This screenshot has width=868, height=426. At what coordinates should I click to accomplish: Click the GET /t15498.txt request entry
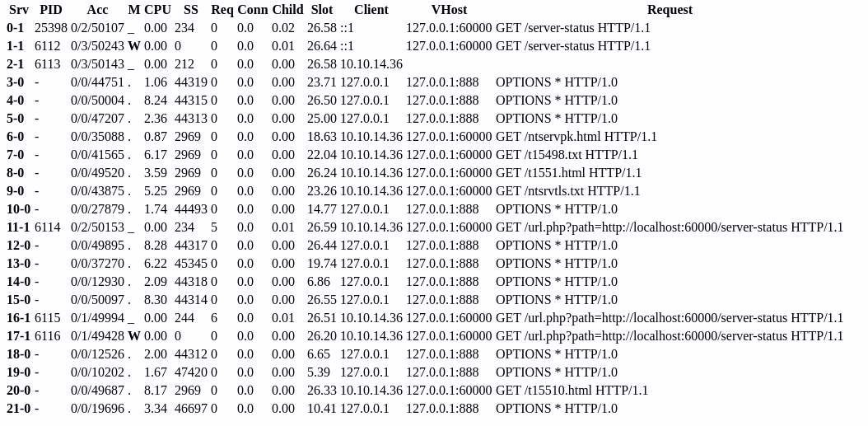click(x=567, y=155)
